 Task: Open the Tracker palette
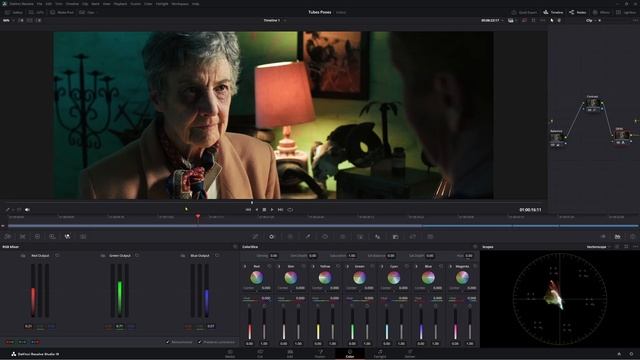click(342, 236)
